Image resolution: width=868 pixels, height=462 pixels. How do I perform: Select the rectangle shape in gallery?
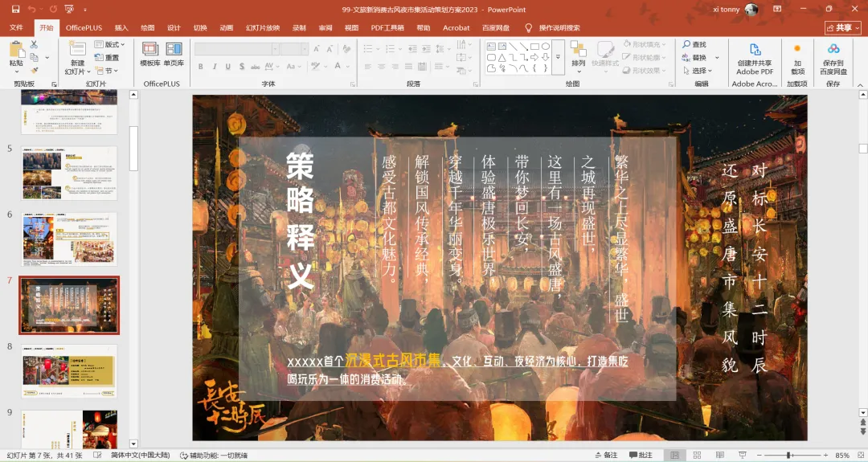pyautogui.click(x=534, y=47)
